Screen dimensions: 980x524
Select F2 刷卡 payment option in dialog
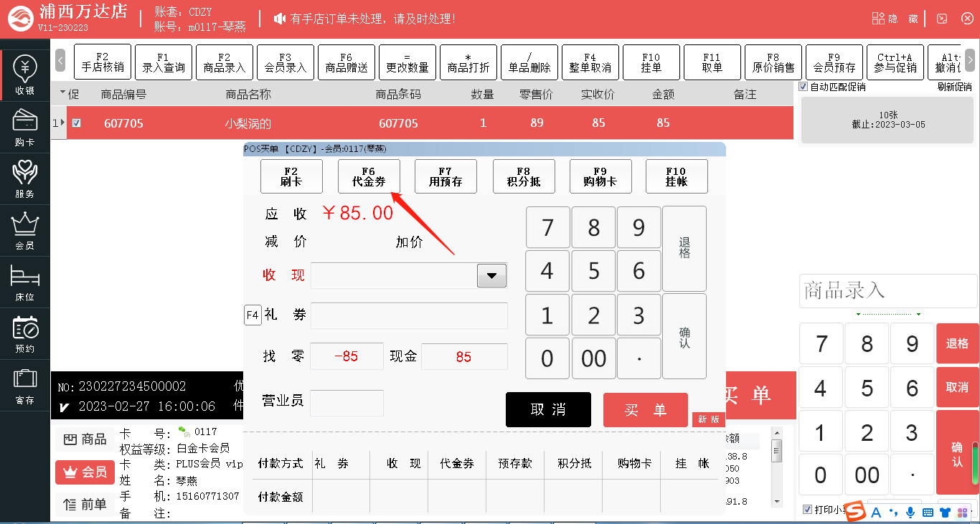coord(291,176)
